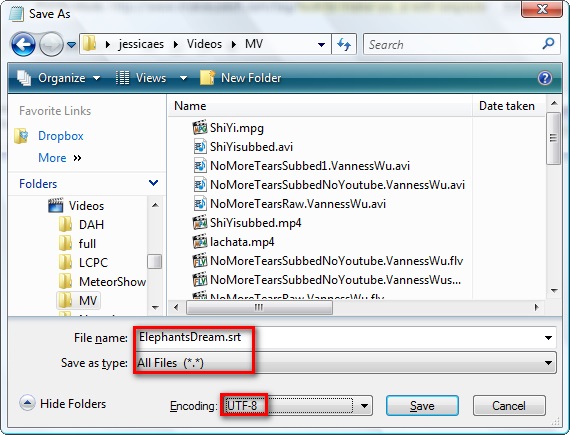Sort files by Name column header

320,106
